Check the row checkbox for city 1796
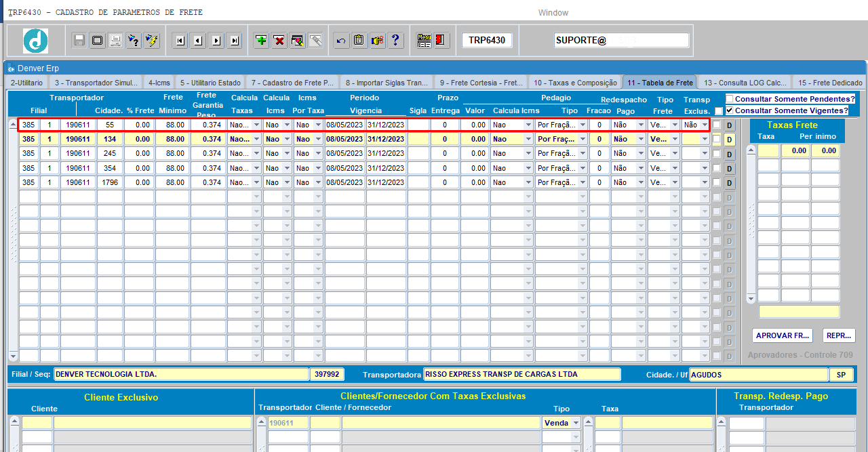The width and height of the screenshot is (868, 452). click(717, 182)
